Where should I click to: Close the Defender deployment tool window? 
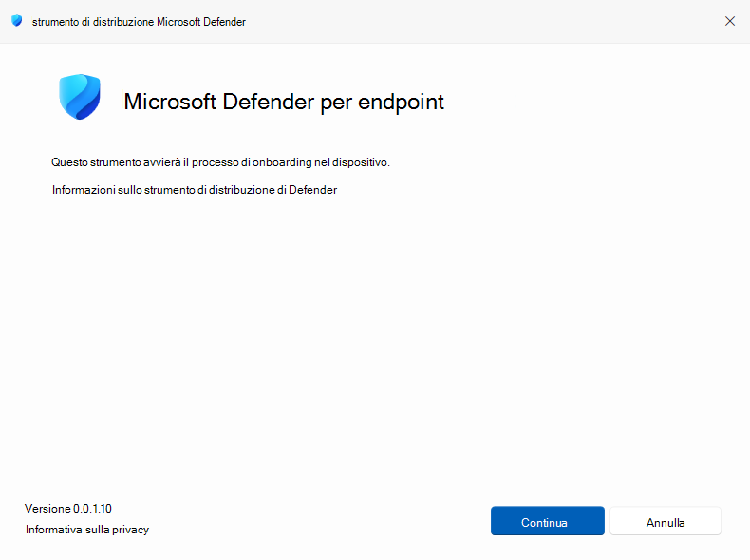coord(729,21)
